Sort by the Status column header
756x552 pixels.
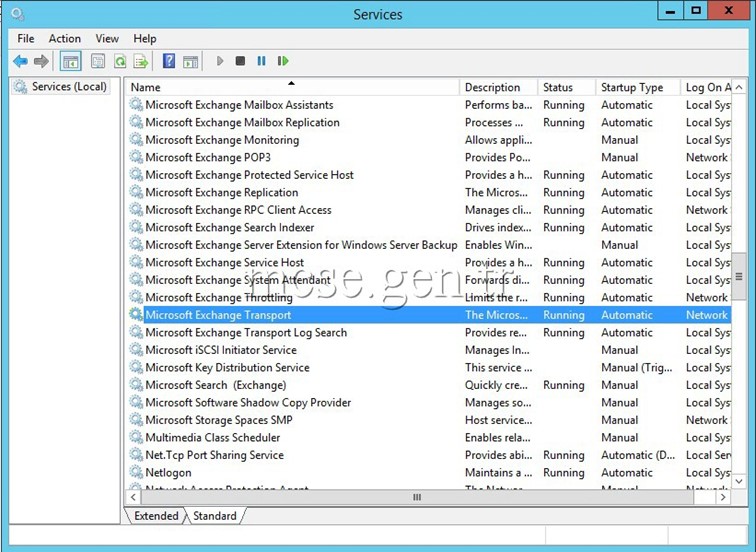(567, 87)
